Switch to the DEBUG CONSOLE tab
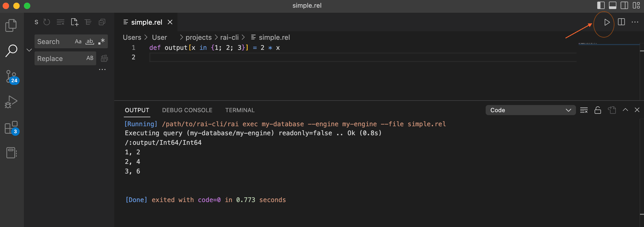 tap(187, 110)
